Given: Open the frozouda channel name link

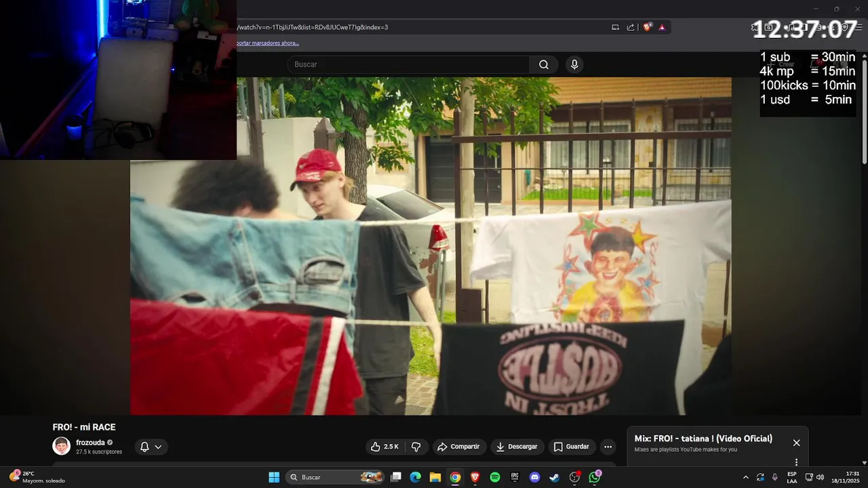Looking at the screenshot, I should (x=90, y=443).
